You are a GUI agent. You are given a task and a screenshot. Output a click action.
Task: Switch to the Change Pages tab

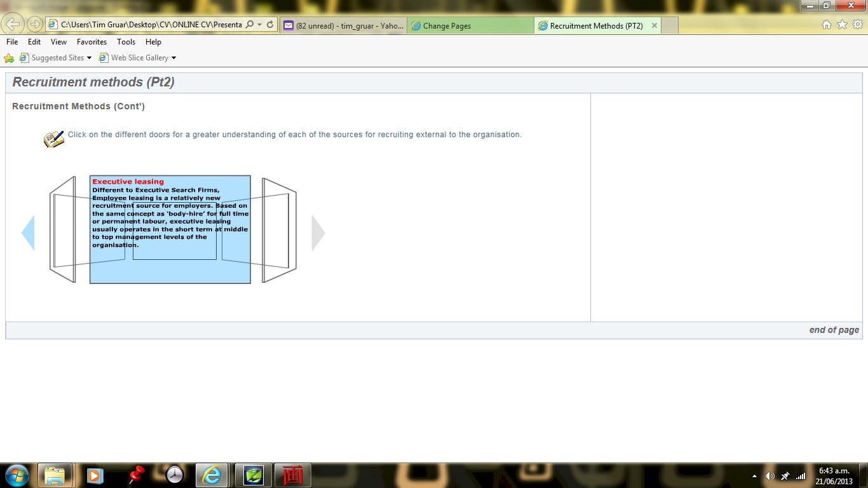click(x=470, y=26)
